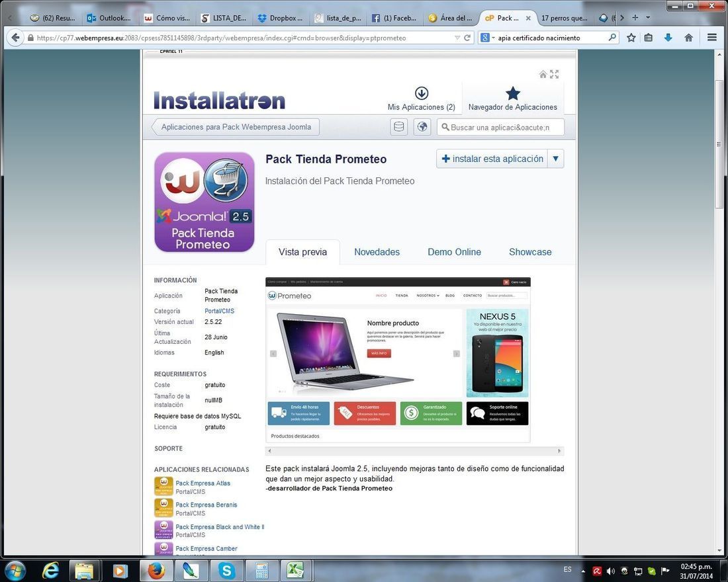Switch to the Dropbox browser tab
This screenshot has width=728, height=582.
point(281,18)
